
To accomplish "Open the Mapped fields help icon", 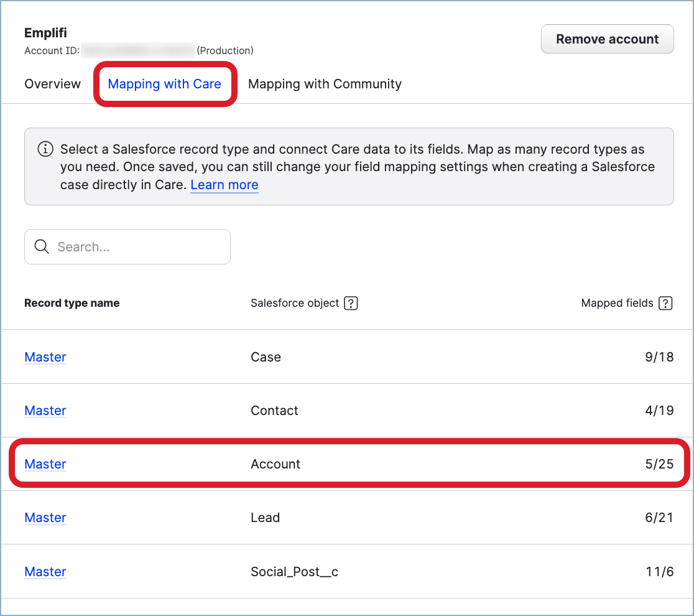I will pos(665,304).
